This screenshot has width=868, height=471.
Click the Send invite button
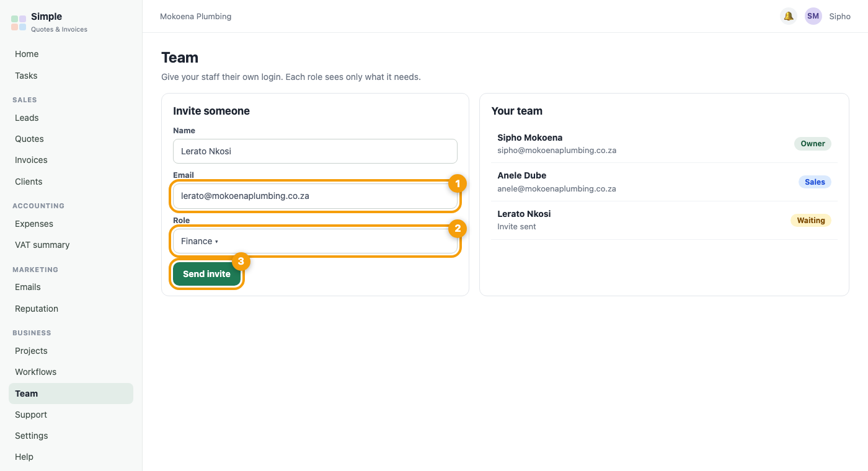click(x=206, y=274)
